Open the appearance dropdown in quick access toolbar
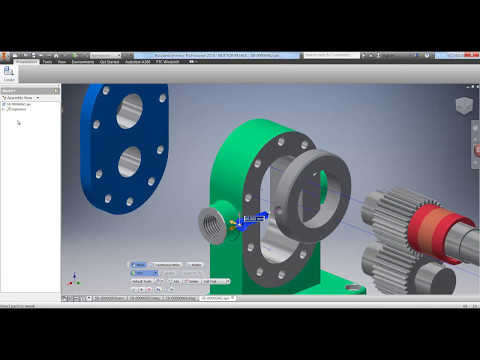The image size is (480, 360). point(105,55)
